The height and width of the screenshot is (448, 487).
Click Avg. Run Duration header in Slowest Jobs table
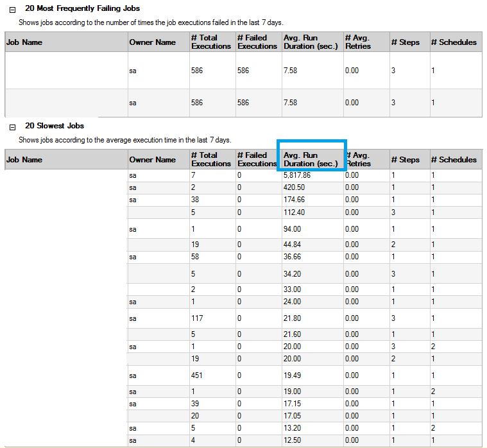pos(311,159)
